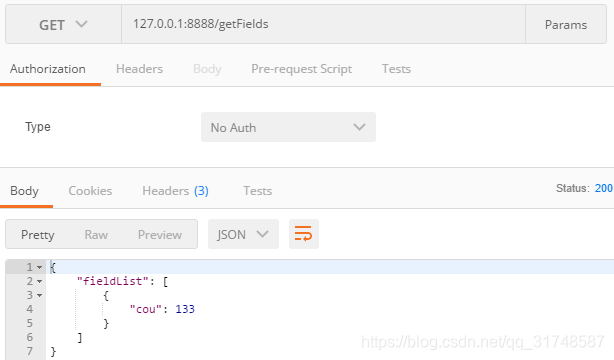Collapse the object fold arrow on line 3
614x360 pixels.
click(39, 295)
